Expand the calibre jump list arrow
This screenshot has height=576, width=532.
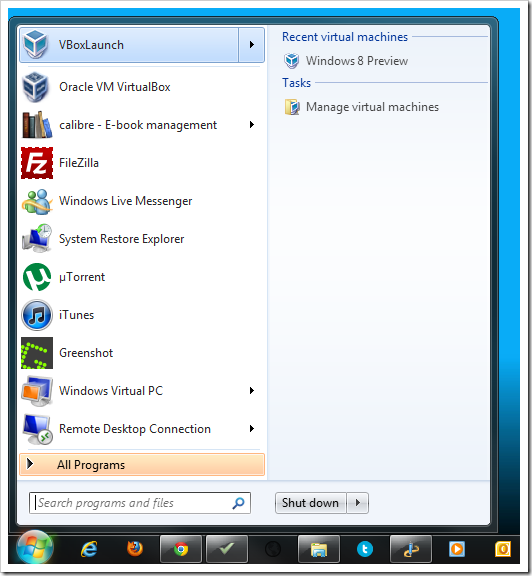point(252,125)
